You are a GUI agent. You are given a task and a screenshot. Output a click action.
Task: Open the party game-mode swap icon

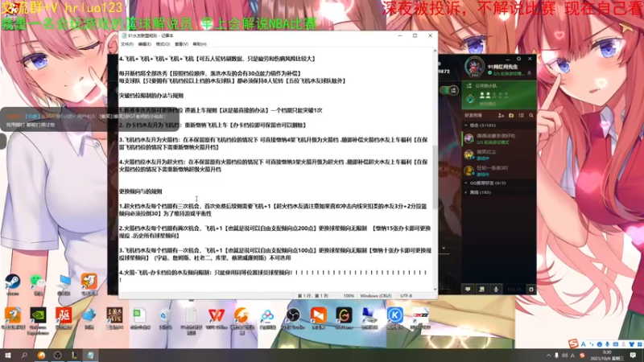click(470, 99)
